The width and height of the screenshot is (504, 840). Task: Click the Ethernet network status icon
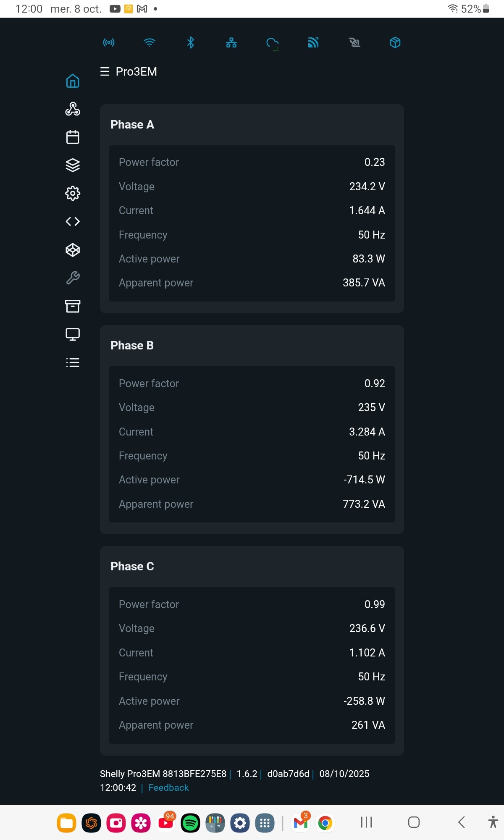[231, 42]
